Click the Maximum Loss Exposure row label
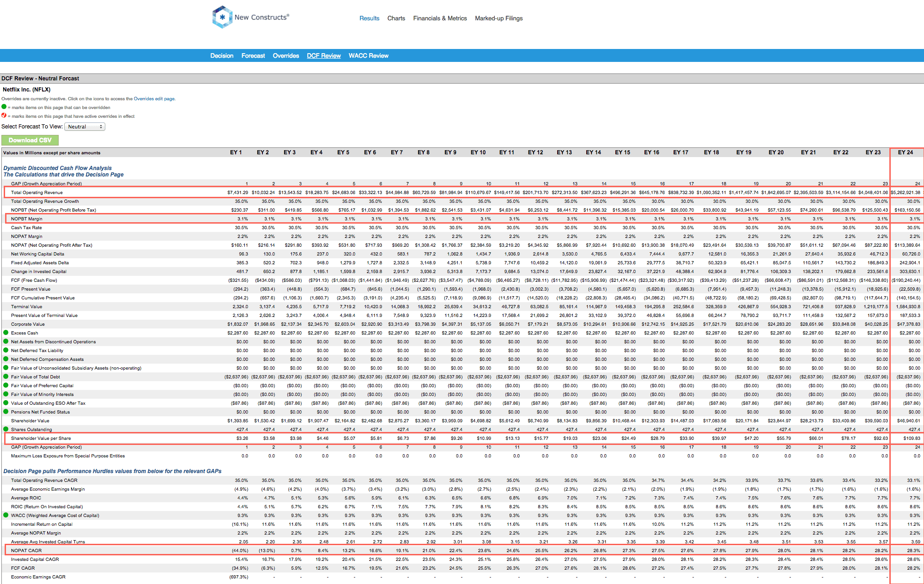The image size is (924, 584). 68,456
